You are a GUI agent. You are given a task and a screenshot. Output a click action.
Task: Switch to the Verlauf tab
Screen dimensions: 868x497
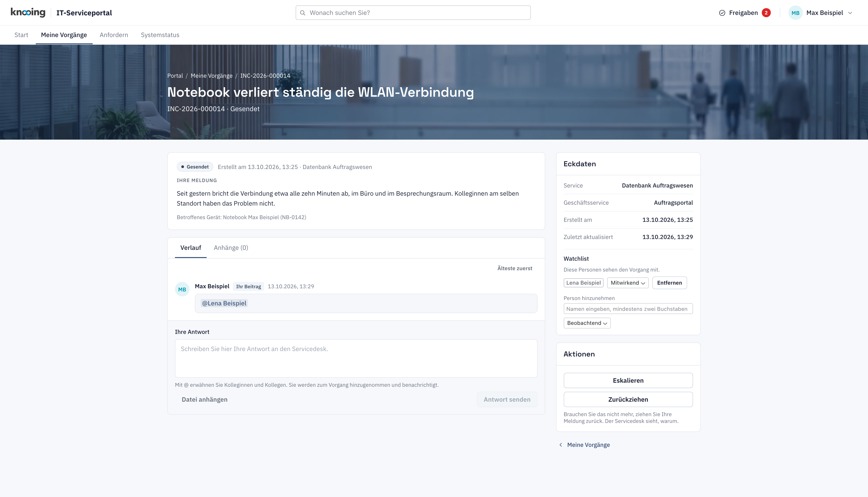click(191, 248)
